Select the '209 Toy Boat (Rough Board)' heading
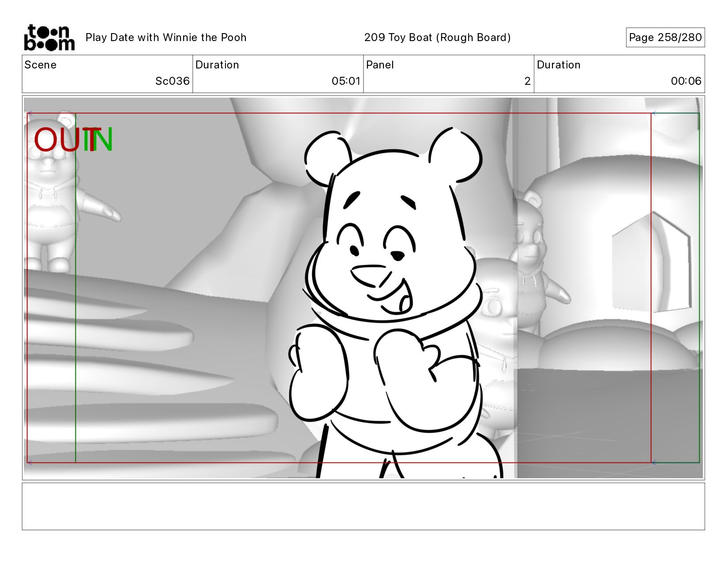 pos(437,38)
